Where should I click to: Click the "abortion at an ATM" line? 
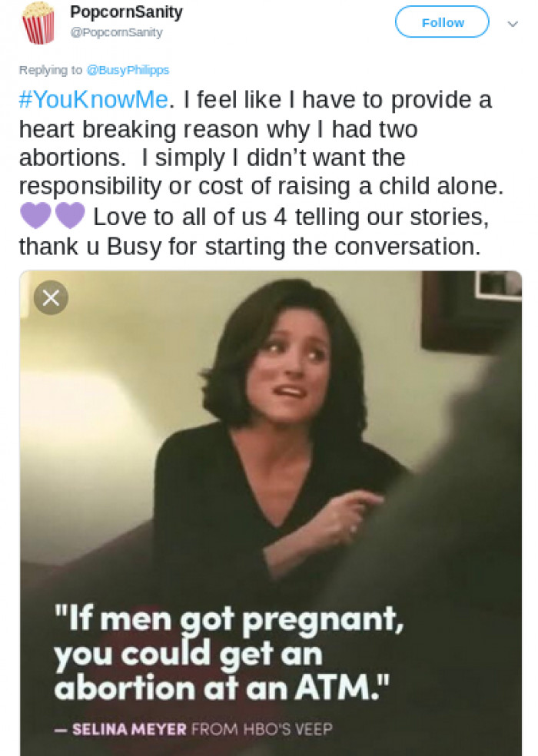tap(221, 688)
